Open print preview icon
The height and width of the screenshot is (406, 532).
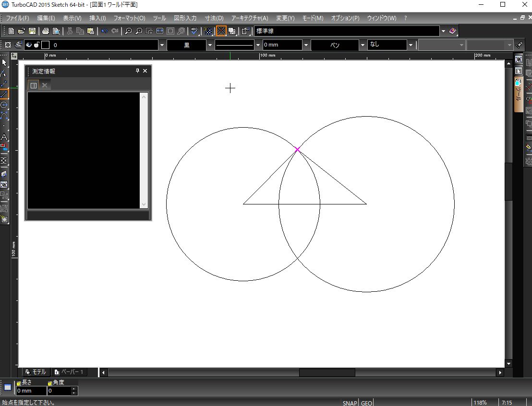coord(56,31)
